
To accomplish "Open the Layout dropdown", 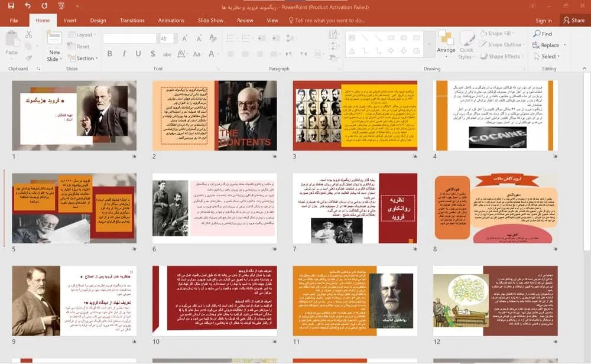I will [x=82, y=35].
